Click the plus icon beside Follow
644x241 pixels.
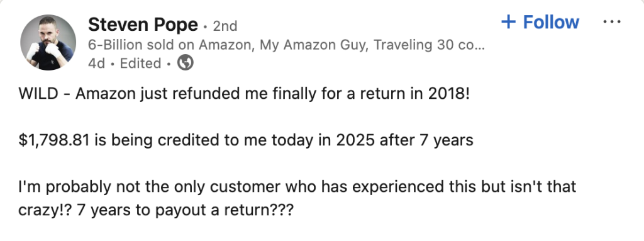click(508, 22)
